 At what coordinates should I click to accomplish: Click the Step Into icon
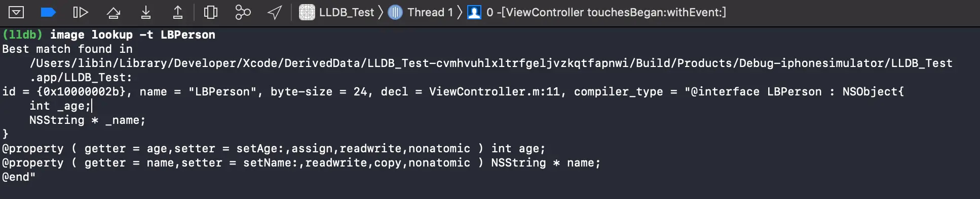[x=146, y=12]
